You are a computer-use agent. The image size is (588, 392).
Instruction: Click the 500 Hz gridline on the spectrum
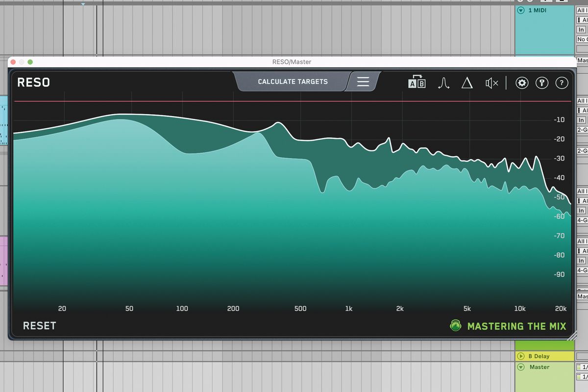300,196
